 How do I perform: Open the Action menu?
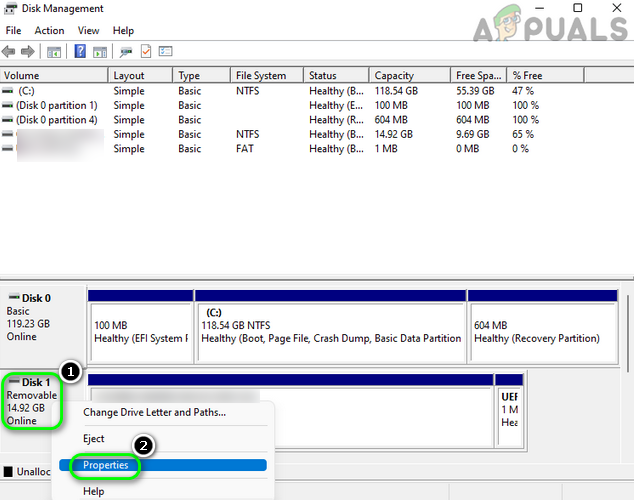click(x=49, y=31)
